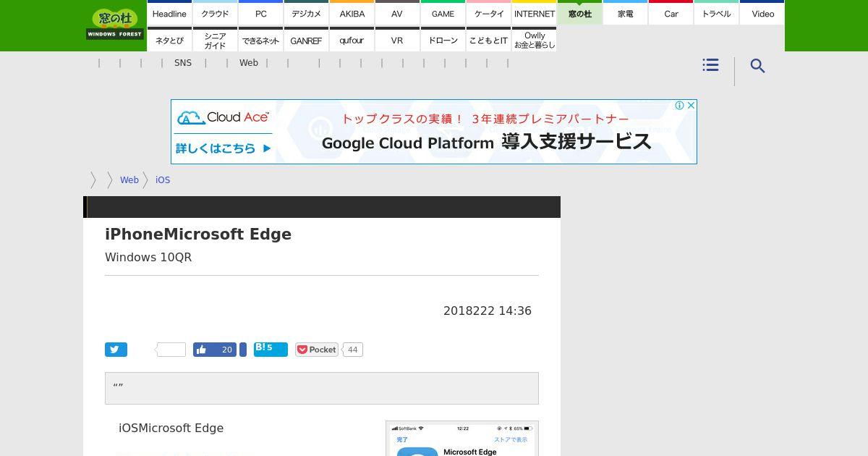Save article with the Pocket button

click(317, 350)
